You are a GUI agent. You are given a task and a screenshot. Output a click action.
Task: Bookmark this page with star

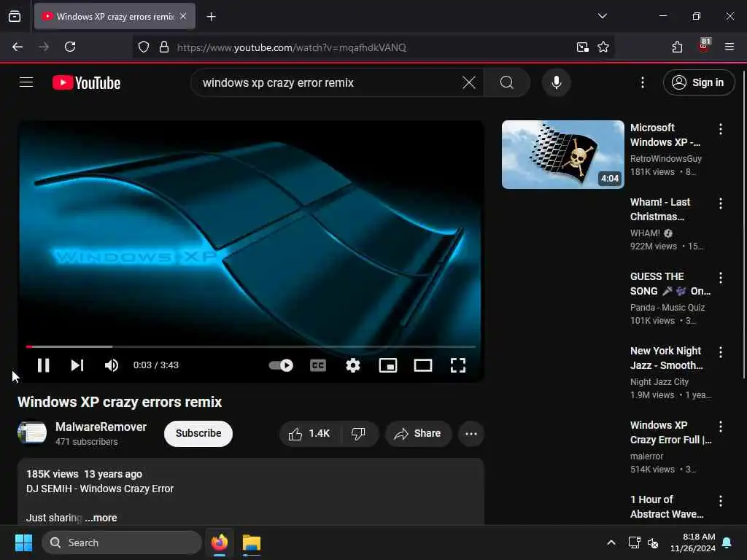click(x=603, y=47)
